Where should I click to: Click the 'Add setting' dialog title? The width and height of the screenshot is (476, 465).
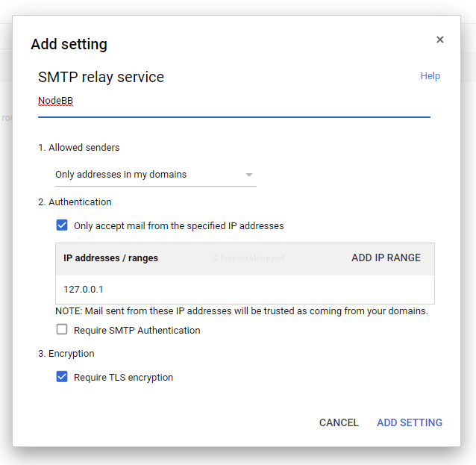click(x=69, y=44)
